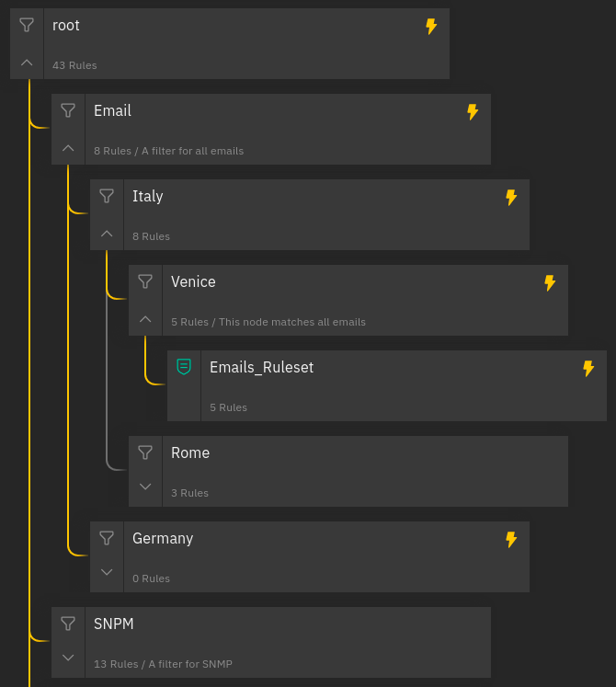Collapse the root node
The width and height of the screenshot is (616, 687).
27,63
